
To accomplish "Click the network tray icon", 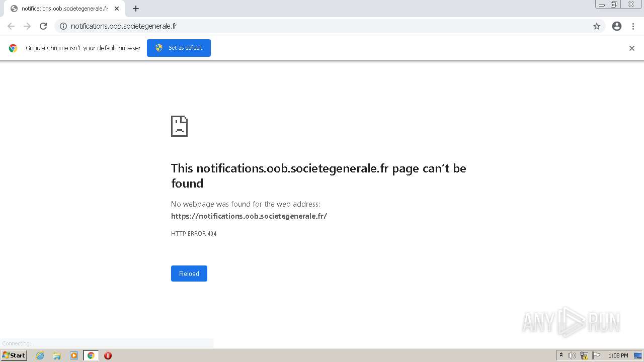I will pos(584,355).
